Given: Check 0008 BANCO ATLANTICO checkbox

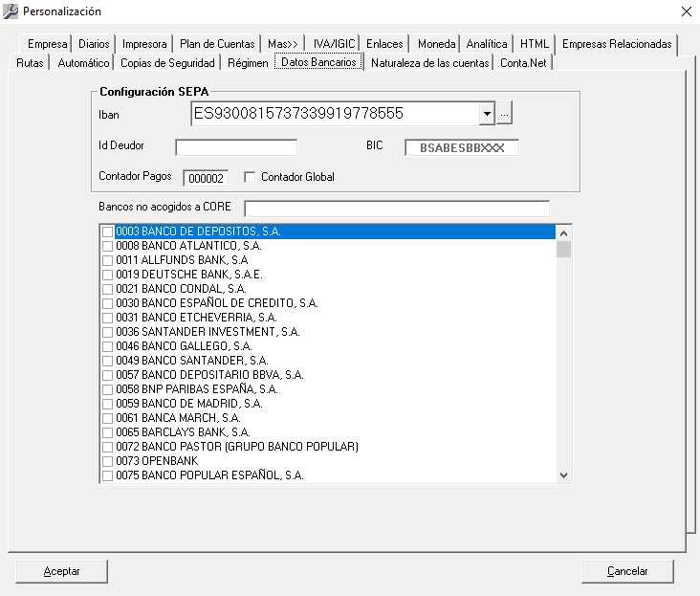Looking at the screenshot, I should tap(107, 246).
